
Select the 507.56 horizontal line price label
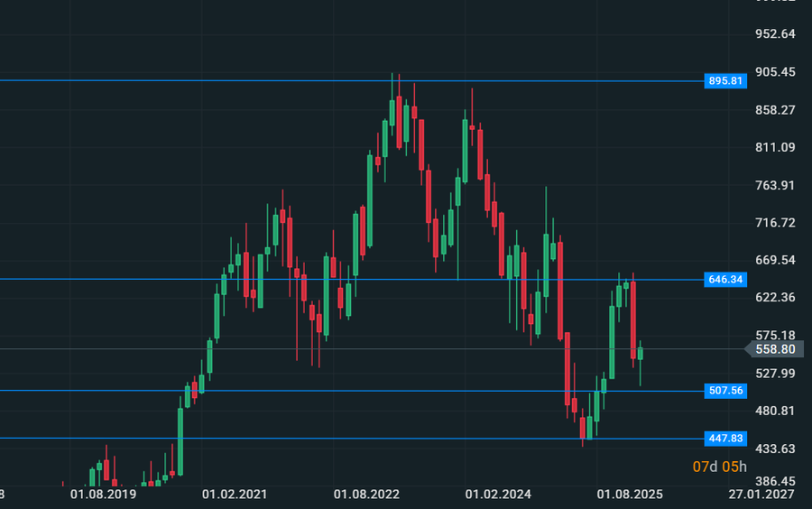725,391
